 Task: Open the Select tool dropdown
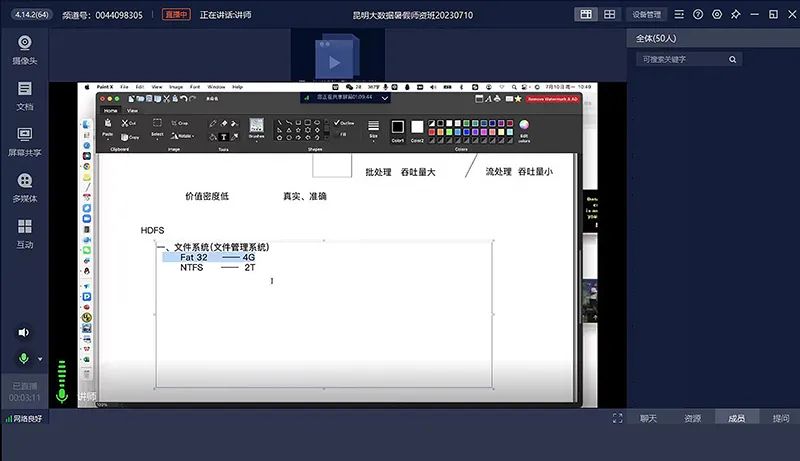click(157, 128)
